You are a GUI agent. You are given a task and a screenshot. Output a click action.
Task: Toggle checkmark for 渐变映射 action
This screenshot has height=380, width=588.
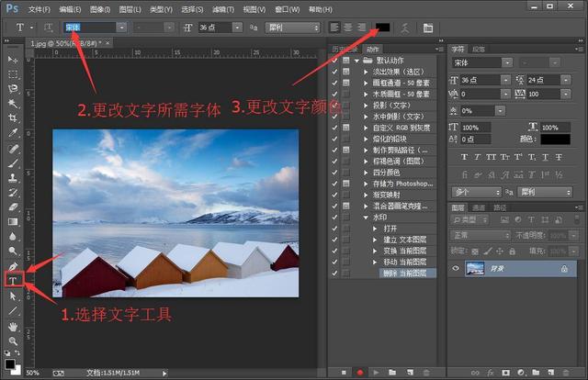pos(334,195)
